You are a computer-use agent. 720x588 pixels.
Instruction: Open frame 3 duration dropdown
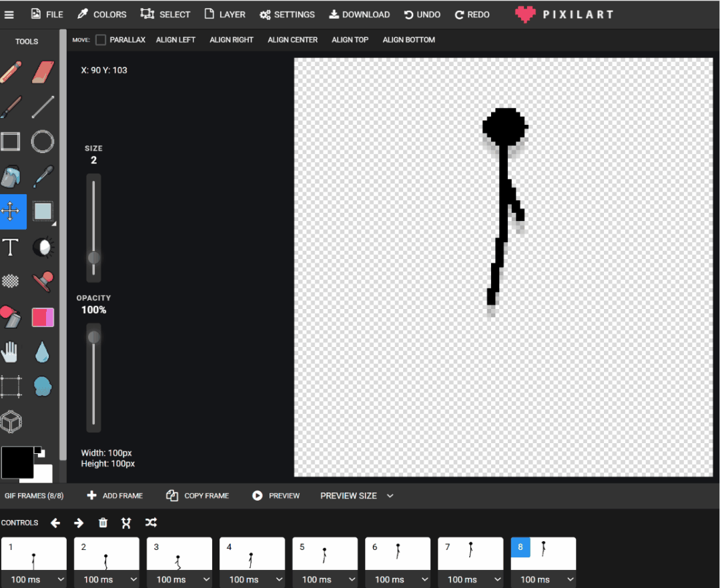point(179,580)
